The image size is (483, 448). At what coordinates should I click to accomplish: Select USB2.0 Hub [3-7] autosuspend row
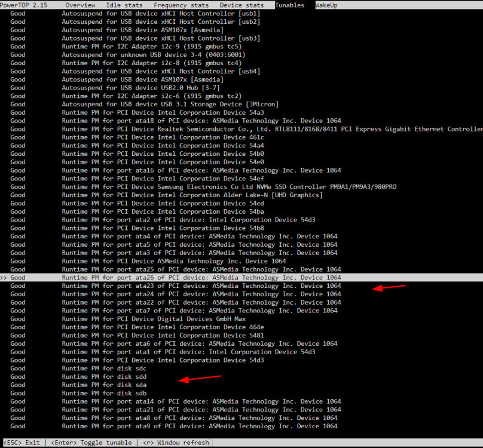coord(241,88)
